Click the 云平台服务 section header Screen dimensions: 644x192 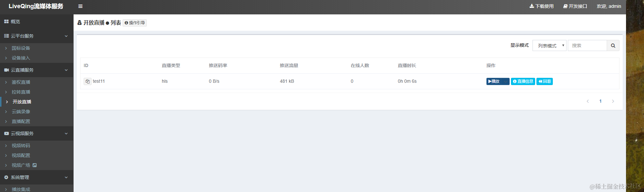pos(37,36)
